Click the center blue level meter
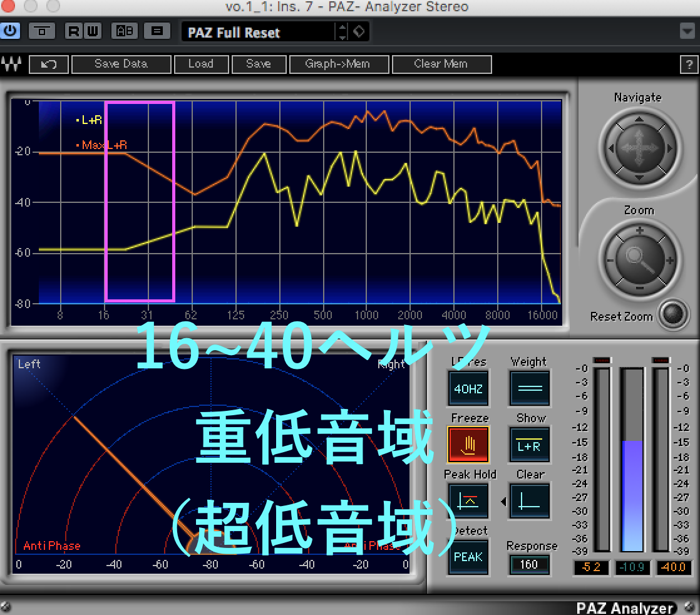 click(x=632, y=460)
